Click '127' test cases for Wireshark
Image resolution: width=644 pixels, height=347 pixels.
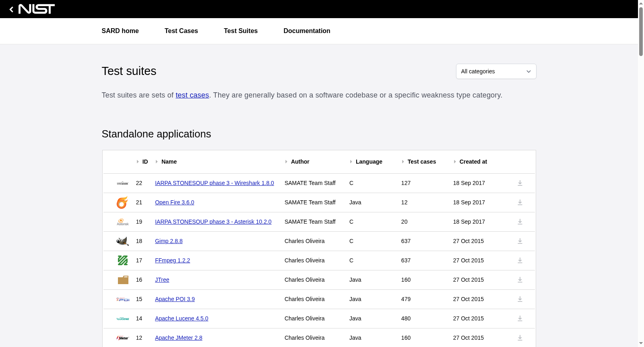point(406,183)
